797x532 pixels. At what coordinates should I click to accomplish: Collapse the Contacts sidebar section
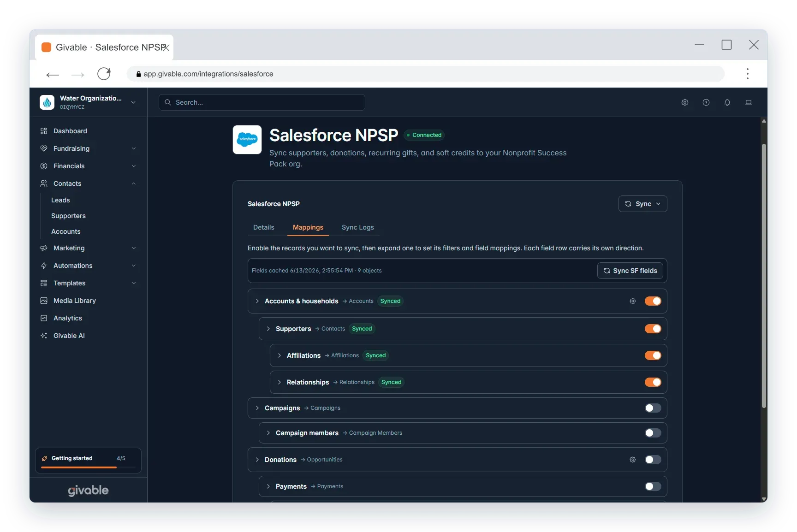(x=134, y=183)
